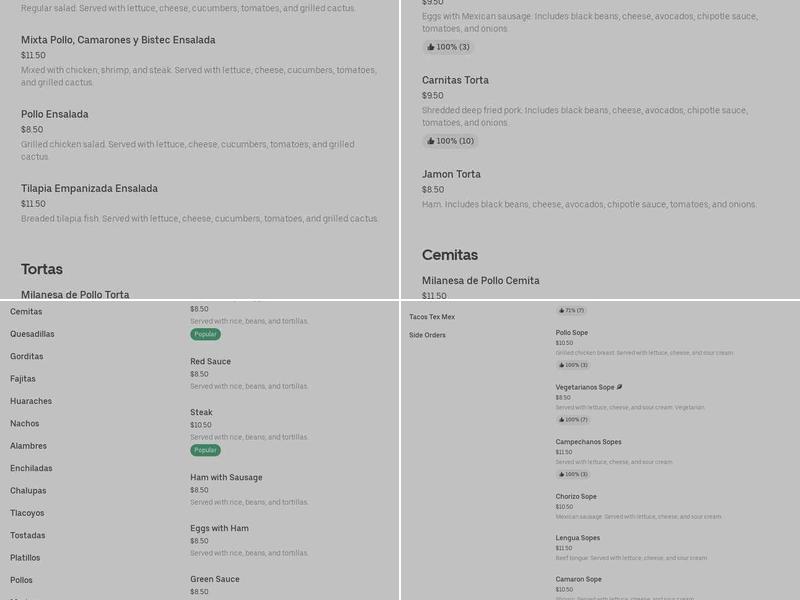Open the Jamon Torta menu item

click(451, 174)
